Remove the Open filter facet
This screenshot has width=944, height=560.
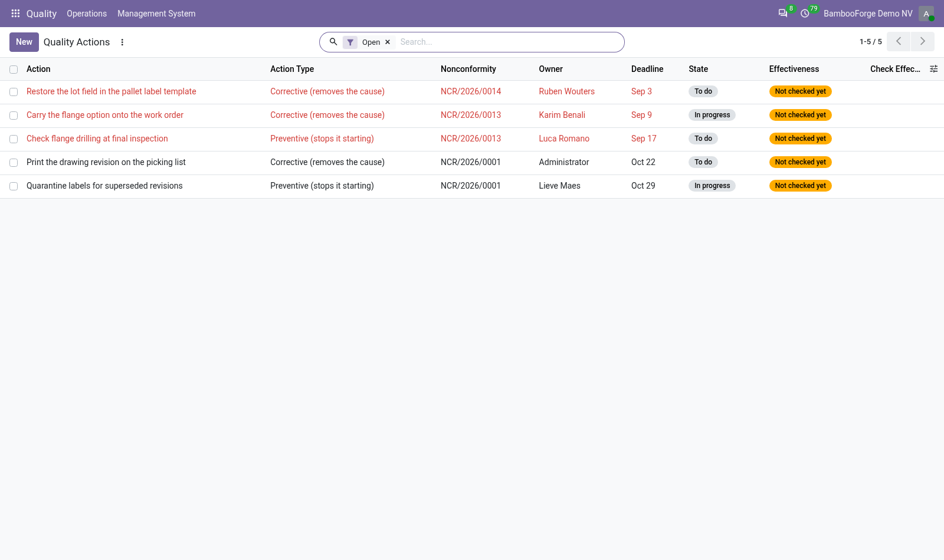click(388, 42)
